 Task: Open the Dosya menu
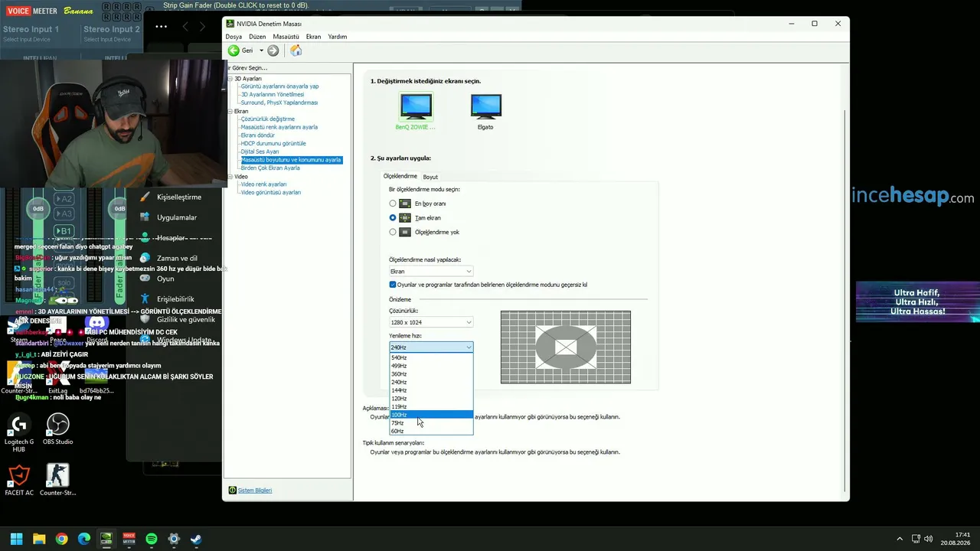pyautogui.click(x=234, y=37)
